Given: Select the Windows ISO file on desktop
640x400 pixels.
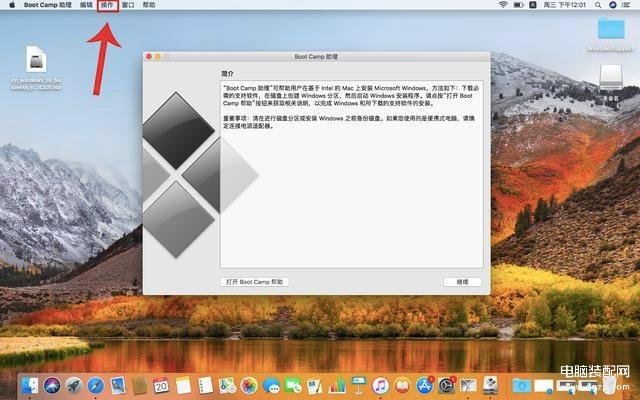Looking at the screenshot, I should (35, 62).
